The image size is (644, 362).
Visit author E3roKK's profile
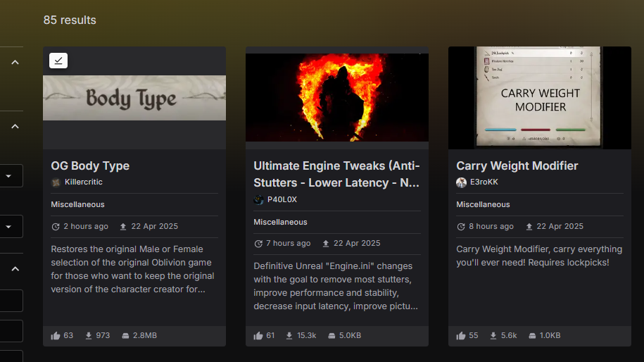point(484,182)
